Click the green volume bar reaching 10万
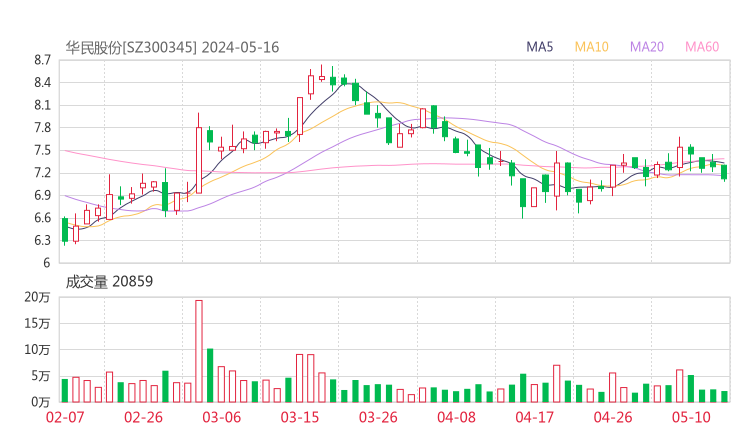The height and width of the screenshot is (440, 740). click(210, 375)
